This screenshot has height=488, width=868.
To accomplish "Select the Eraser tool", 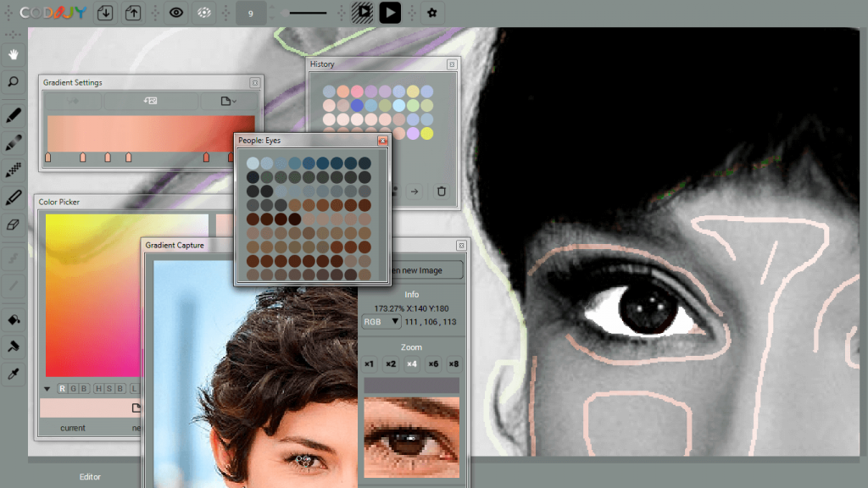I will pyautogui.click(x=14, y=225).
